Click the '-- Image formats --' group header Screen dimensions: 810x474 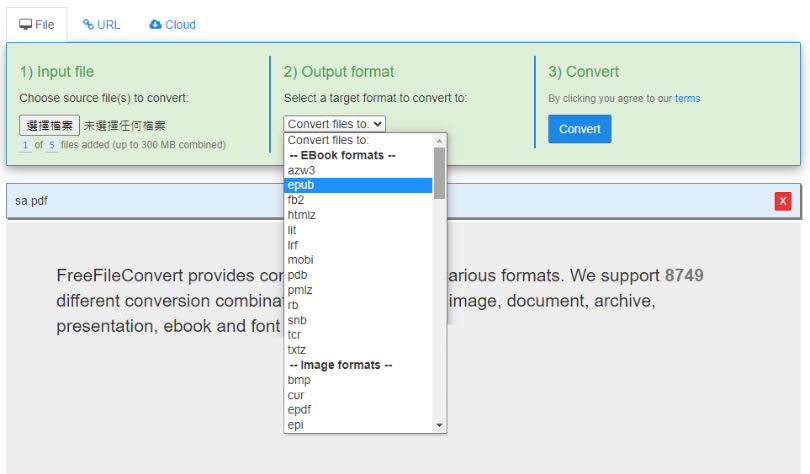(x=358, y=365)
